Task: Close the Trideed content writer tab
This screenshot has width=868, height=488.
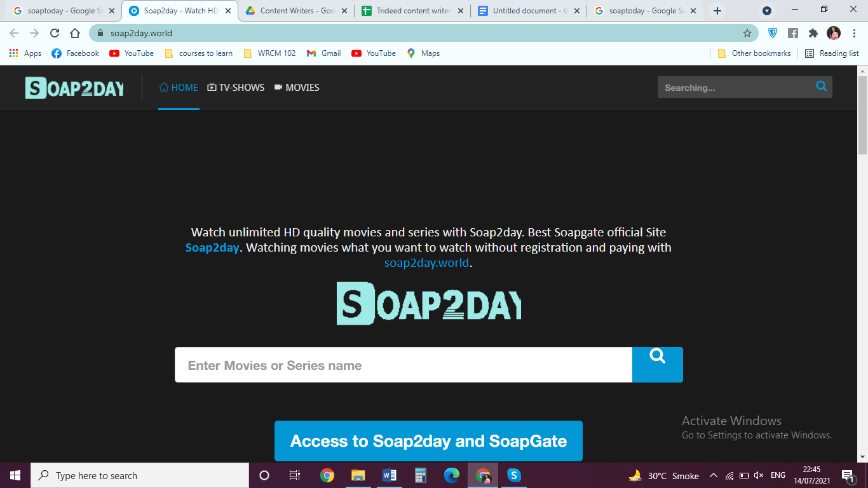Action: [x=461, y=11]
